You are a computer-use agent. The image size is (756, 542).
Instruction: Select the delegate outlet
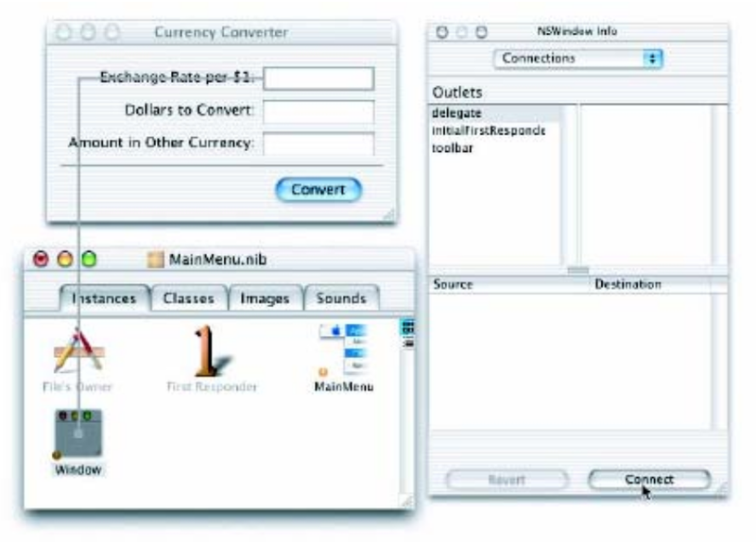pyautogui.click(x=451, y=112)
